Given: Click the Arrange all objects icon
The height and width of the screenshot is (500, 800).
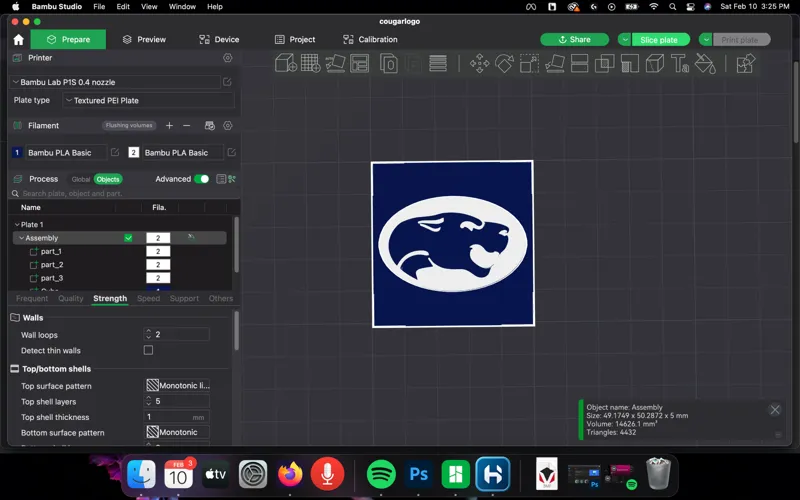Looking at the screenshot, I should point(360,64).
